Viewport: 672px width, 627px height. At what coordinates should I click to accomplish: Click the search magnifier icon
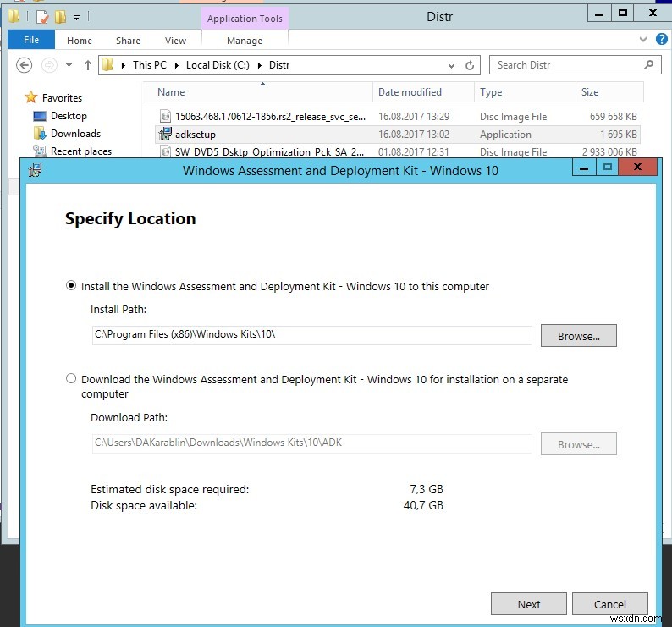[649, 64]
